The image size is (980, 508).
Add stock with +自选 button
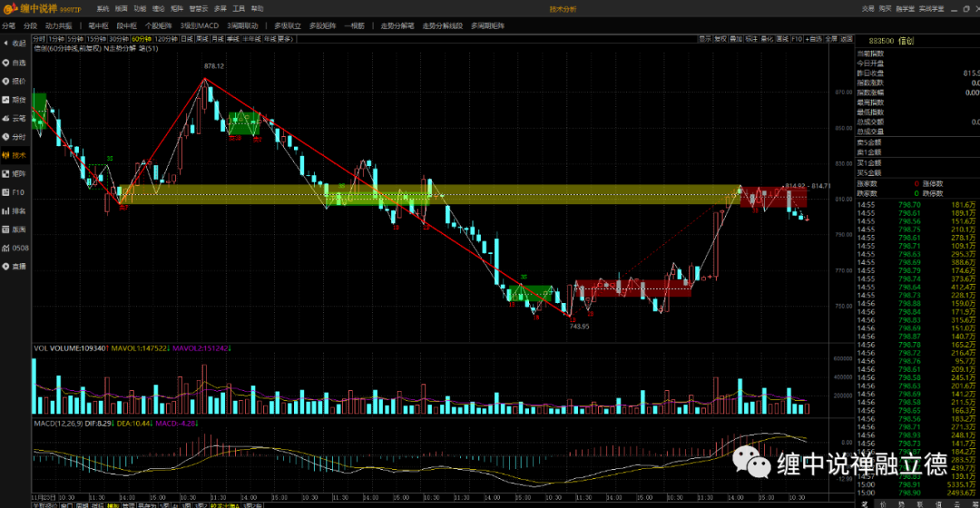[x=814, y=39]
